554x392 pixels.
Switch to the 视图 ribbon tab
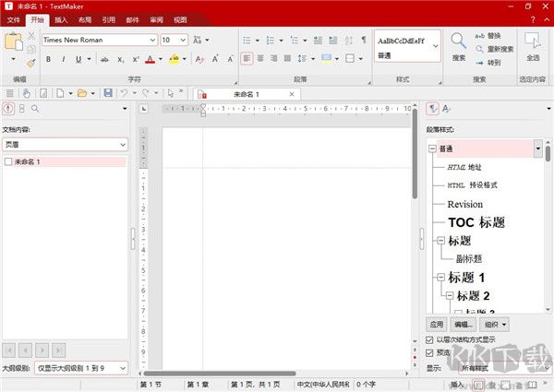click(180, 20)
